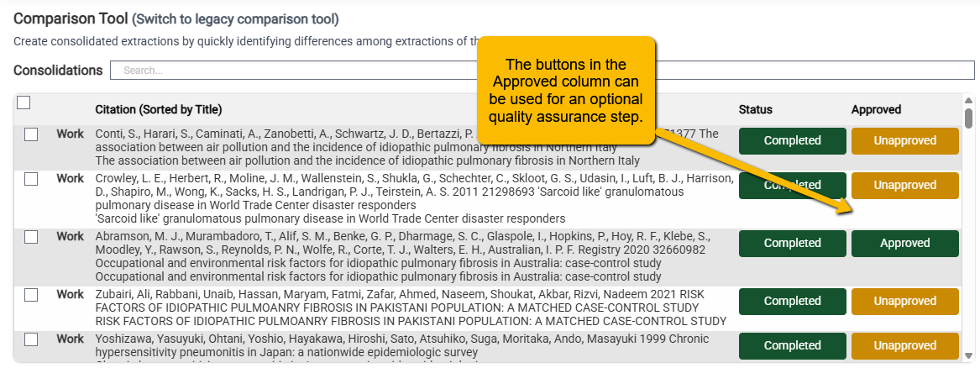Viewport: 980px width, 368px height.
Task: Check the box for Crowley citation
Action: click(x=31, y=179)
